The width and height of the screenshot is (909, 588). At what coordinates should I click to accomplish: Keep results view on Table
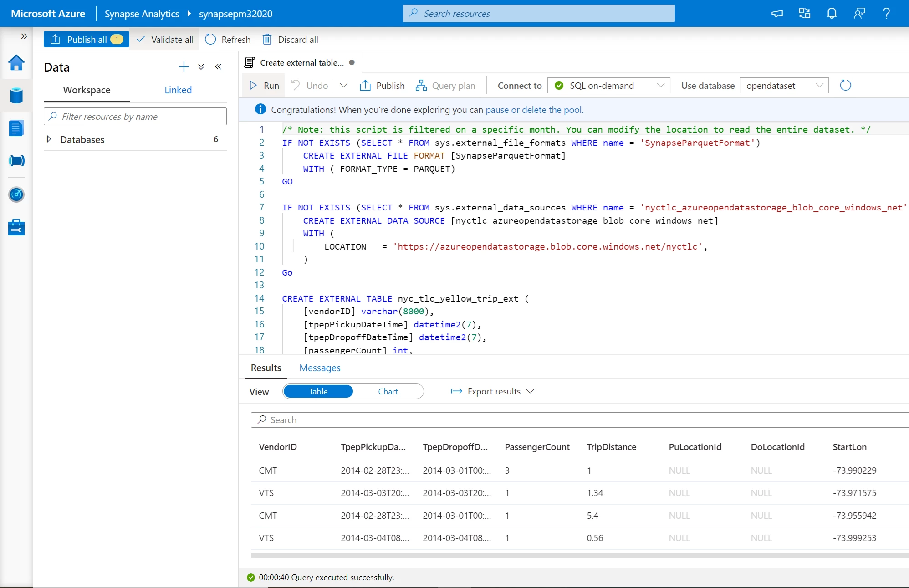[317, 391]
